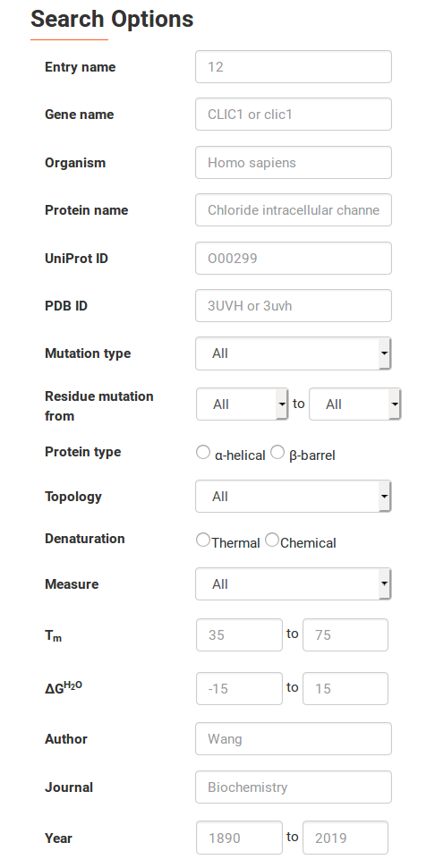The width and height of the screenshot is (435, 868).
Task: Open the Residue mutation to dropdown
Action: point(354,404)
